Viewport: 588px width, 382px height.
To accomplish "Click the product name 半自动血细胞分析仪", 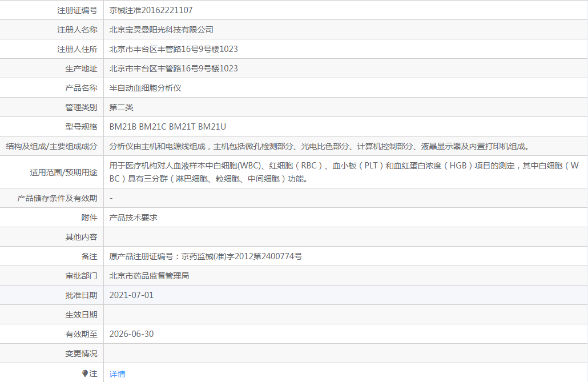I will (145, 88).
